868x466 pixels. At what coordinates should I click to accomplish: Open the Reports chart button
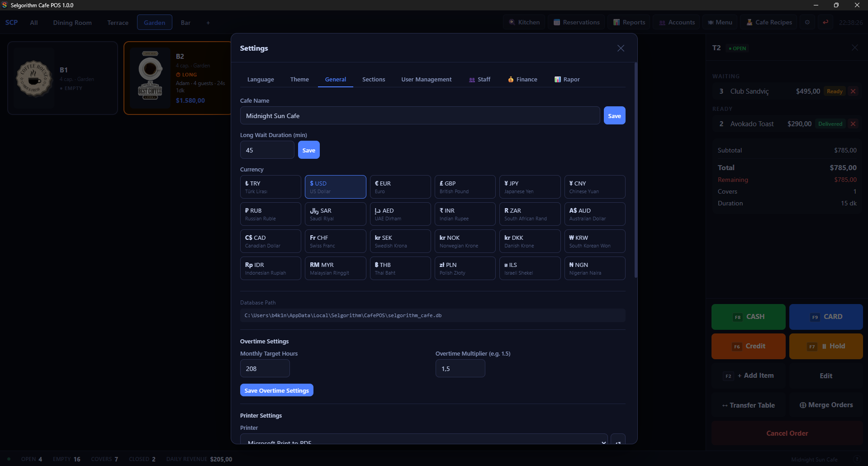coord(629,22)
